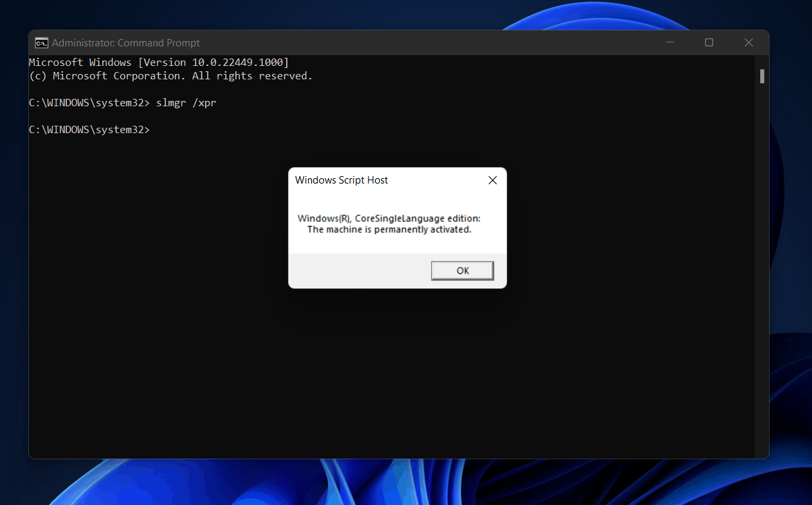Viewport: 812px width, 505px height.
Task: Click the Command Prompt vertical scrollbar thumb
Action: (x=762, y=76)
